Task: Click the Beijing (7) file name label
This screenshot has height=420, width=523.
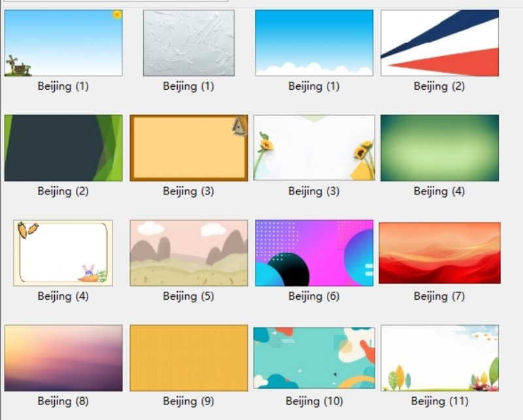Action: pos(439,296)
